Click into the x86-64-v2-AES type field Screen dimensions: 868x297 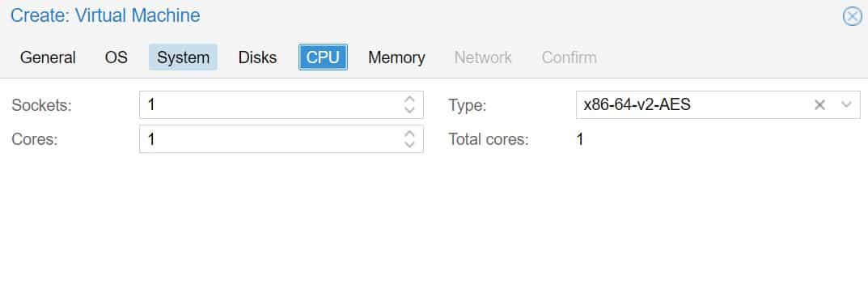point(693,104)
